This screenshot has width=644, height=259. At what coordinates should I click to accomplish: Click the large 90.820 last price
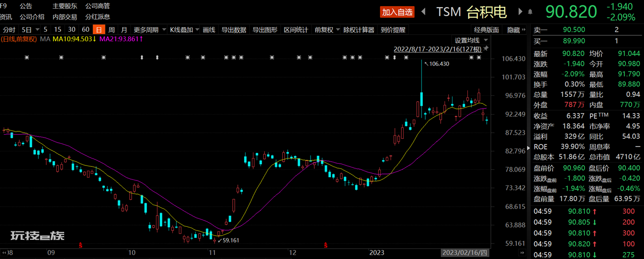pyautogui.click(x=571, y=12)
